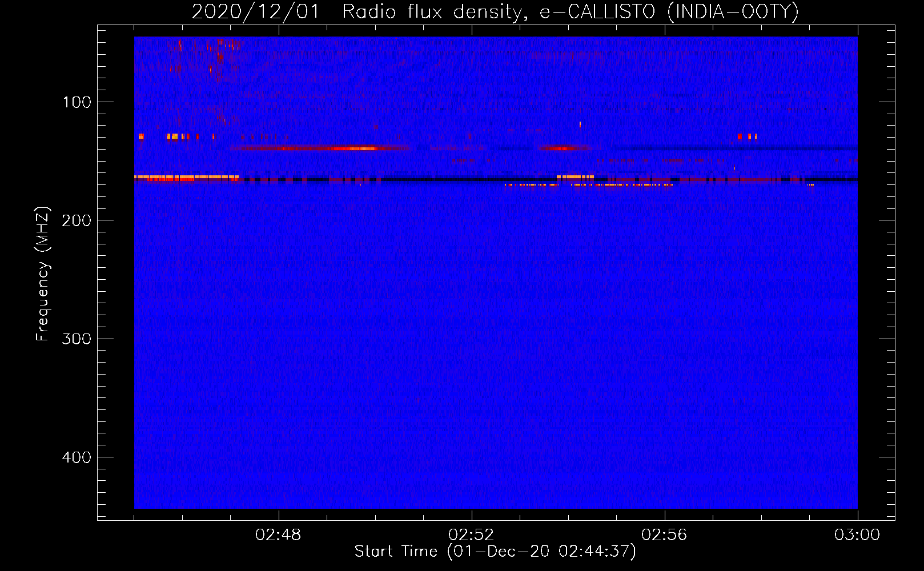Viewport: 924px width, 571px height.
Task: Click the 100 frequency tick label
Action: 77,102
